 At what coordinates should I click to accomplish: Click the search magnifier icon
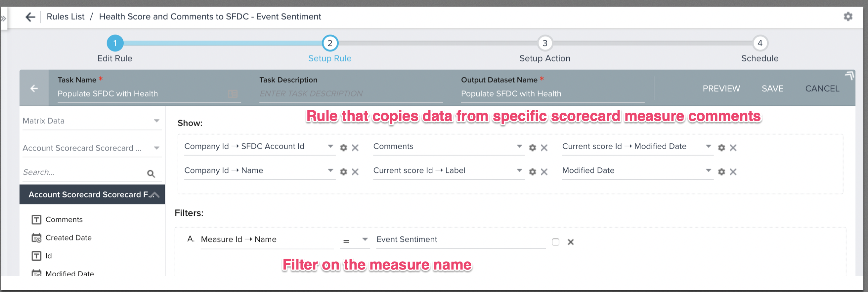click(151, 174)
